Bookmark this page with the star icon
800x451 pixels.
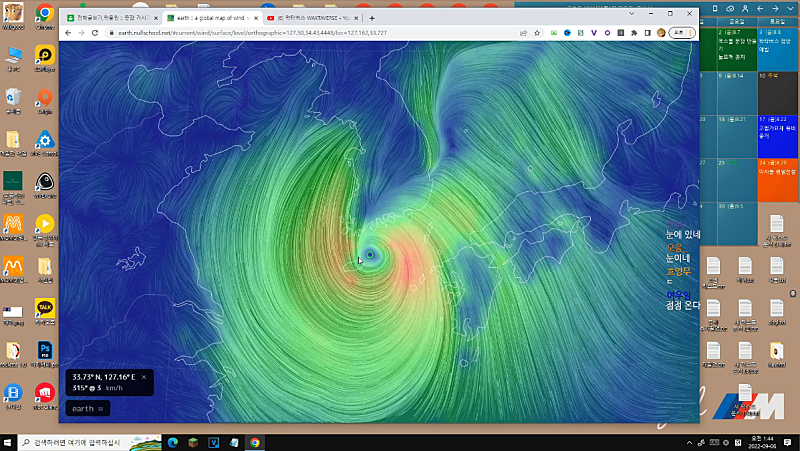pos(538,33)
